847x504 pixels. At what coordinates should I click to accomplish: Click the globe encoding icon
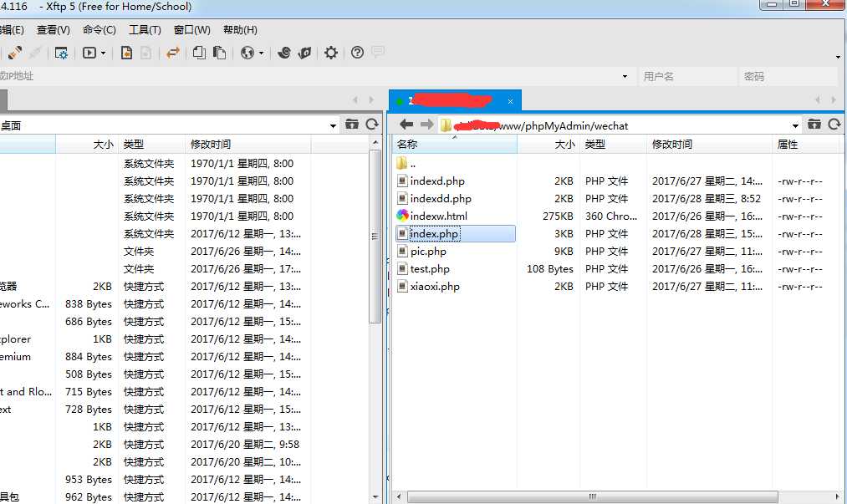(x=247, y=53)
